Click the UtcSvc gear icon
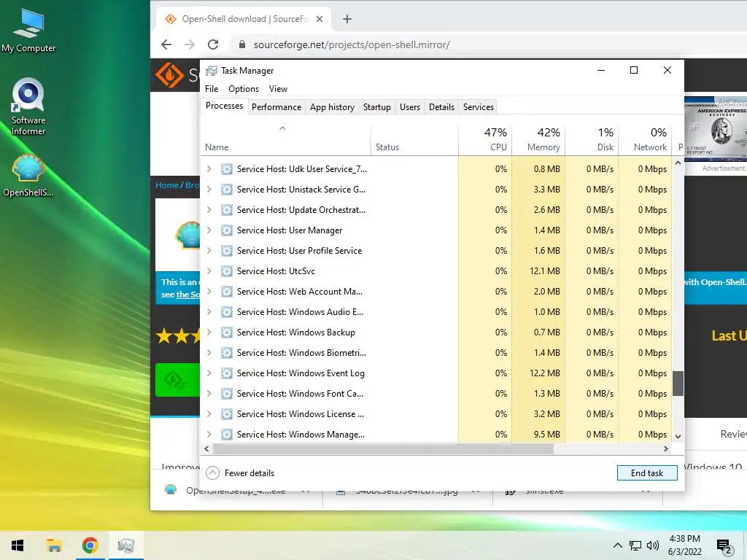The height and width of the screenshot is (560, 747). pos(227,271)
